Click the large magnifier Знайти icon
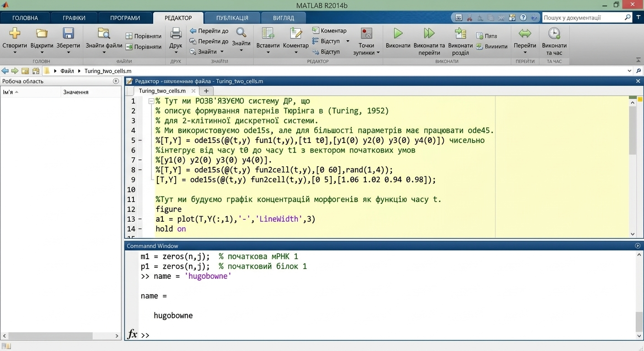The width and height of the screenshot is (644, 351). tap(241, 32)
